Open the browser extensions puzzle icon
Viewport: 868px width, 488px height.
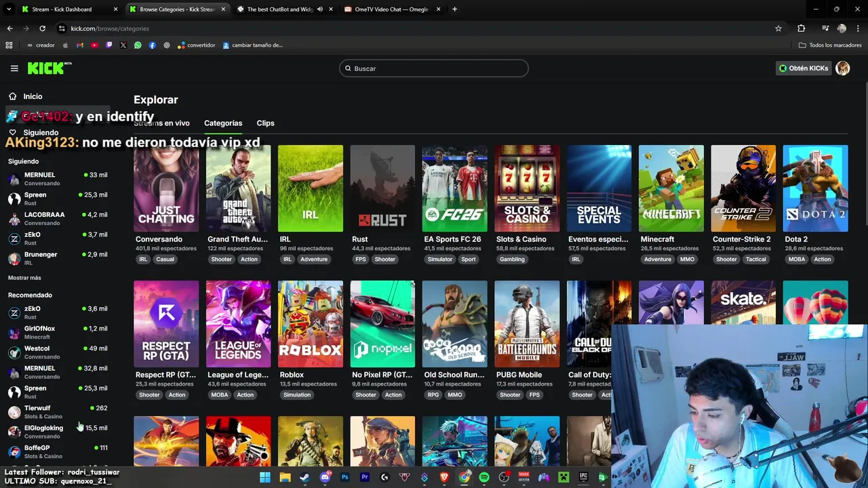point(802,28)
